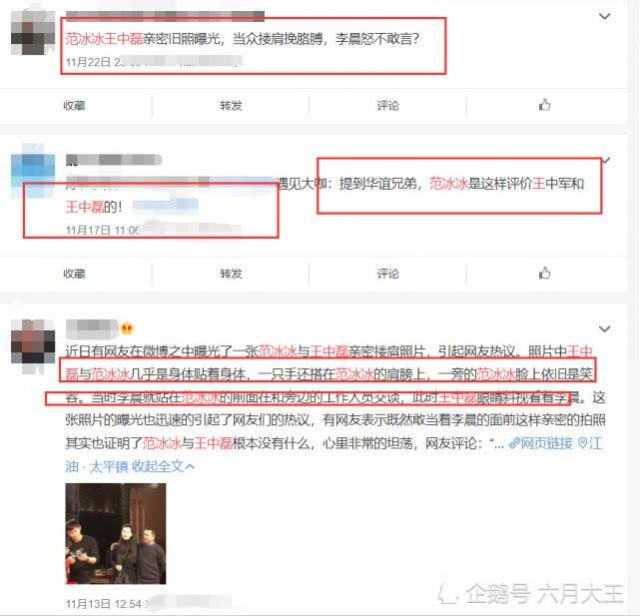Screen dimensions: 640x616
Task: Open comments (评论) on the second post
Action: coord(388,274)
